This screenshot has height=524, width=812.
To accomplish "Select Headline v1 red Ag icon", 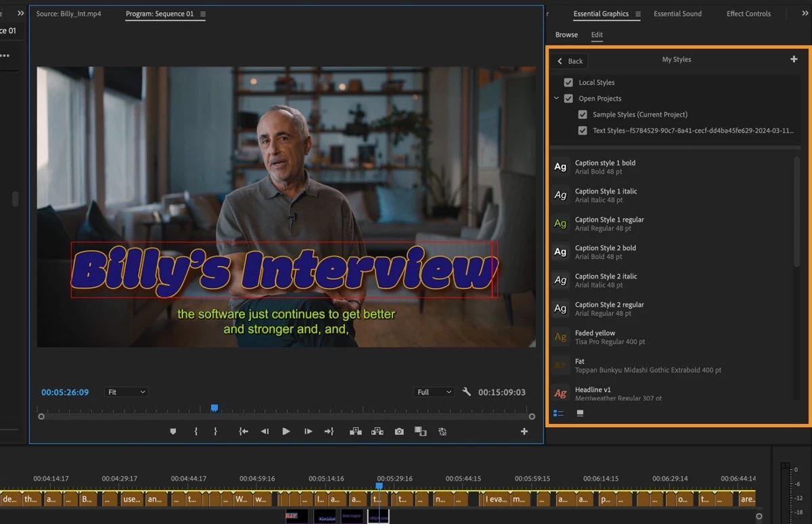I will point(560,394).
